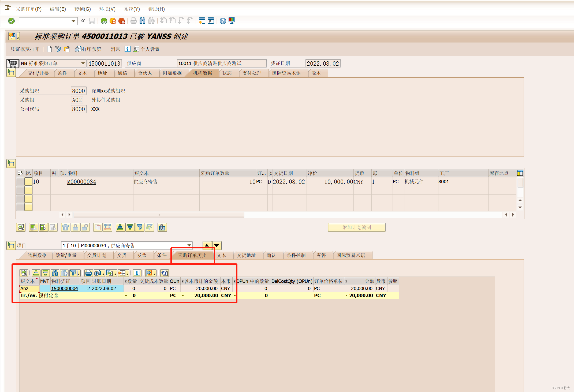Click the funnel filter icon in item toolbar

(140, 227)
